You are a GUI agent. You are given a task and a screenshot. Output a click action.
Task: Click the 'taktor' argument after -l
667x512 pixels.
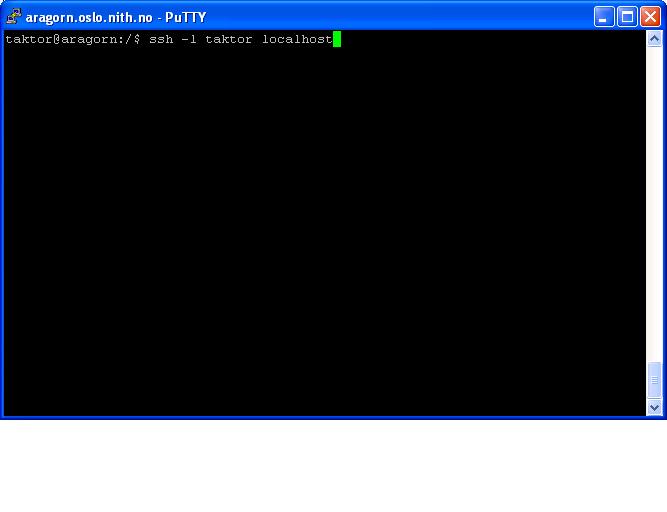point(229,39)
